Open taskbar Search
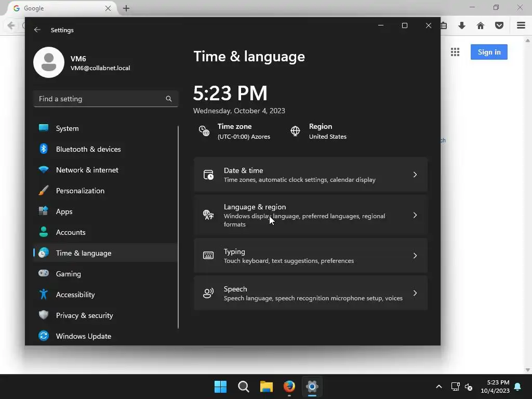Screen dimensions: 532x399 [244, 387]
